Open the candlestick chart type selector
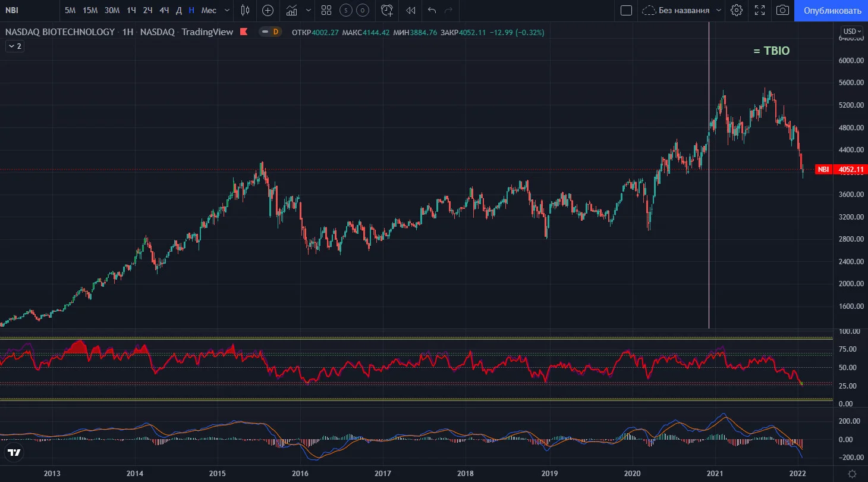Screen dimensions: 868x482 tap(246, 10)
